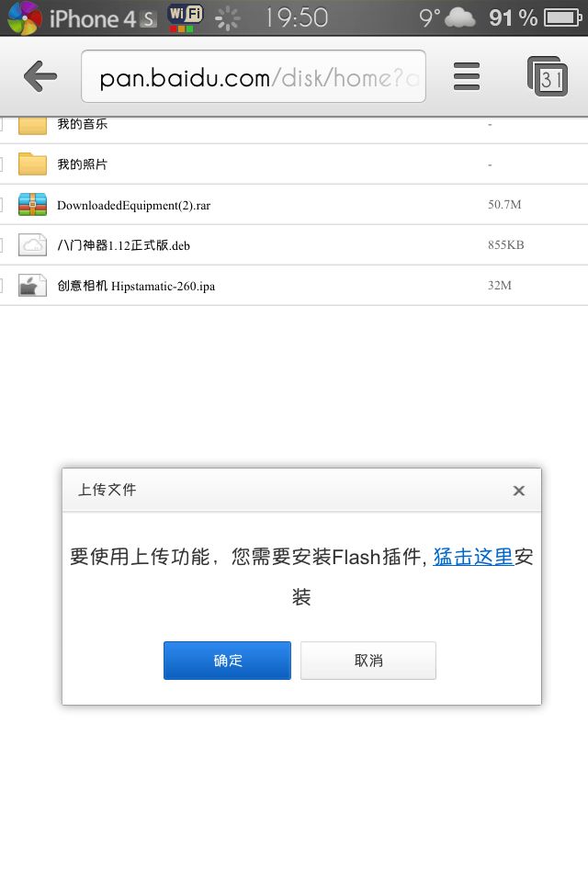
Task: Click the 我的照片 folder icon
Action: [x=33, y=164]
